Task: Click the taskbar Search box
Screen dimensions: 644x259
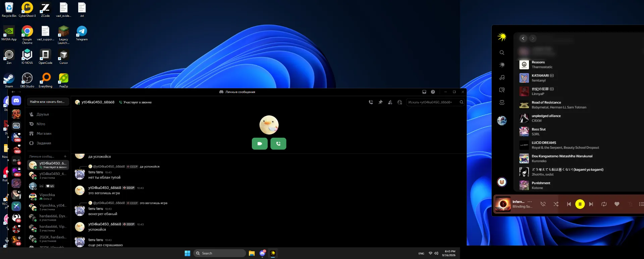Action: coord(220,253)
